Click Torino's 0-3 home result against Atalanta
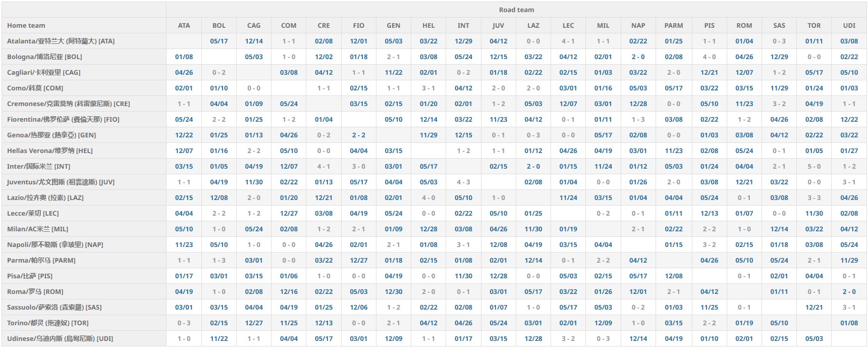Screen dimensions: 868x348 click(184, 323)
